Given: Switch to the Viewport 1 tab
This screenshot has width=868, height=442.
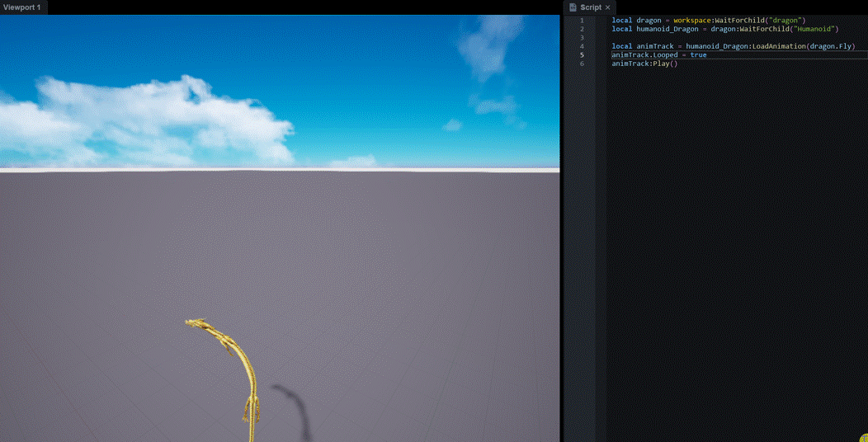Looking at the screenshot, I should (22, 7).
